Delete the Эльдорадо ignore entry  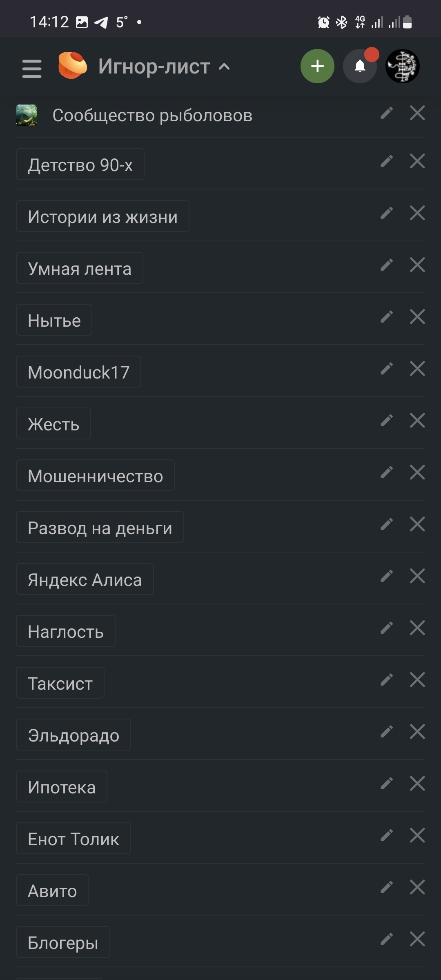(417, 732)
